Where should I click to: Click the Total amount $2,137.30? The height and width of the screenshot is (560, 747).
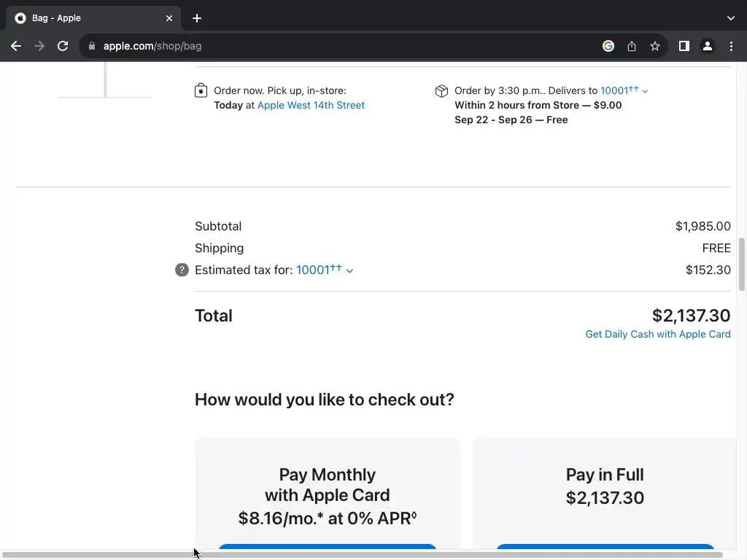click(691, 315)
